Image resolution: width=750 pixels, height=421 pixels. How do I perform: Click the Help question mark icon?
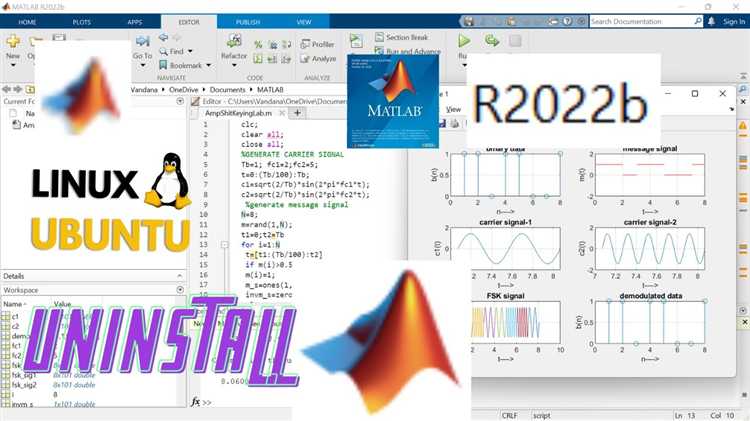click(567, 22)
